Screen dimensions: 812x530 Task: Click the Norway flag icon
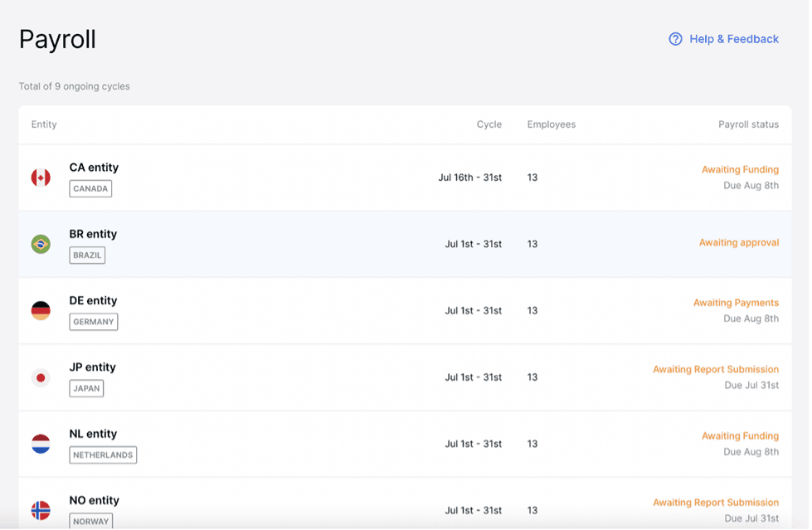[x=41, y=509]
